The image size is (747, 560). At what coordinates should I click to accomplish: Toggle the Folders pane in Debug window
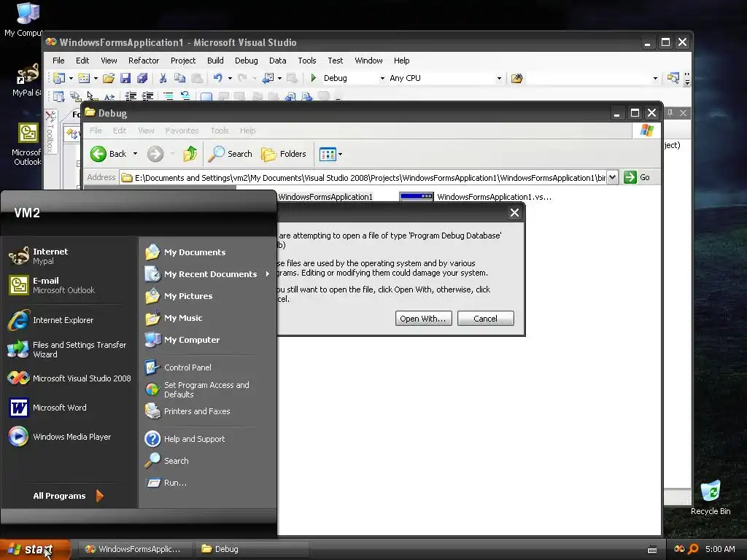284,154
